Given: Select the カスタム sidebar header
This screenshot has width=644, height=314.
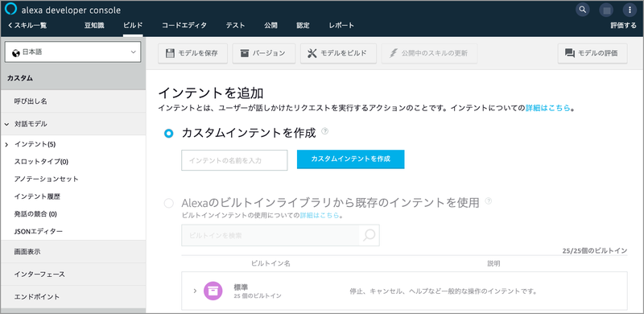Looking at the screenshot, I should coord(72,78).
